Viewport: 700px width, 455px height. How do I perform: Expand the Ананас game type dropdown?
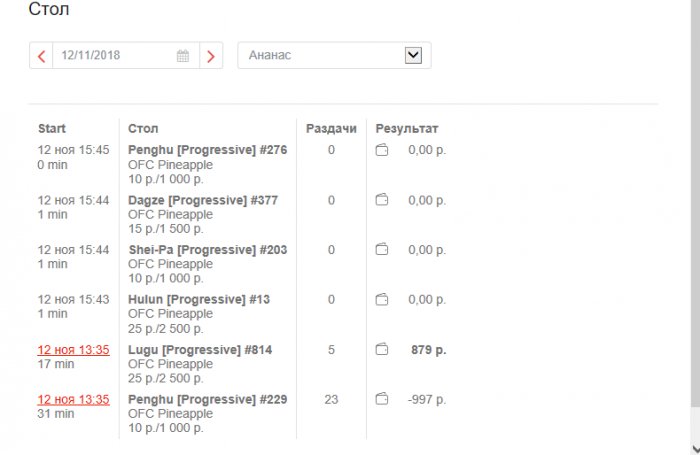coord(413,56)
